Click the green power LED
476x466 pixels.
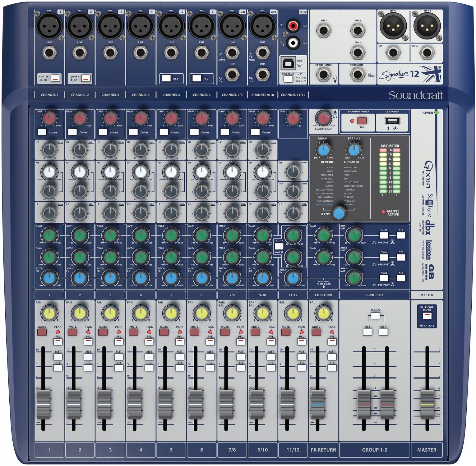click(x=436, y=112)
